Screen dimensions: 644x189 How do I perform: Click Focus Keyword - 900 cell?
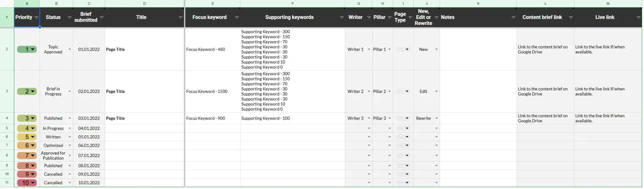coord(212,118)
